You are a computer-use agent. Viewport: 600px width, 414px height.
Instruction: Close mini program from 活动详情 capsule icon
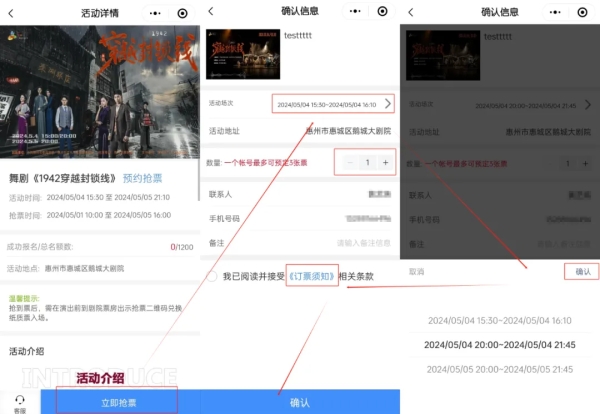pos(181,13)
